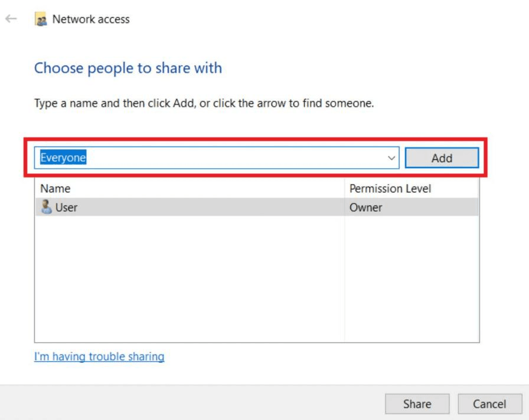Screen dimensions: 529x420
Task: Click the Network access folder icon
Action: point(41,19)
